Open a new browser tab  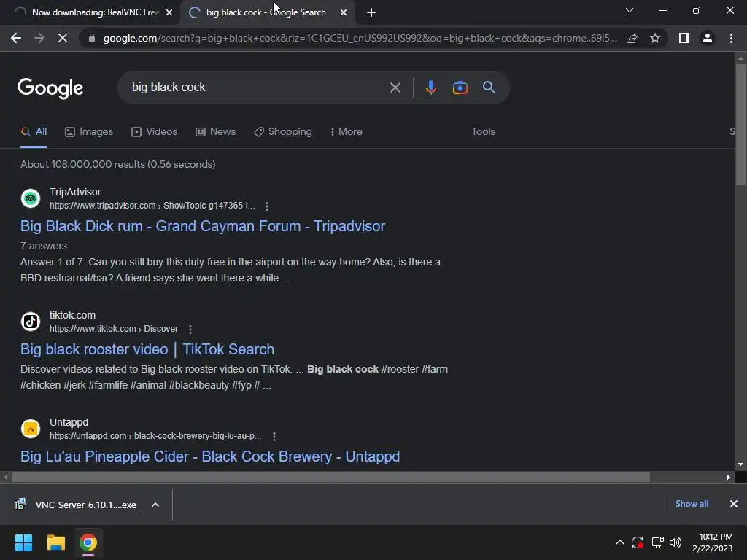click(371, 12)
